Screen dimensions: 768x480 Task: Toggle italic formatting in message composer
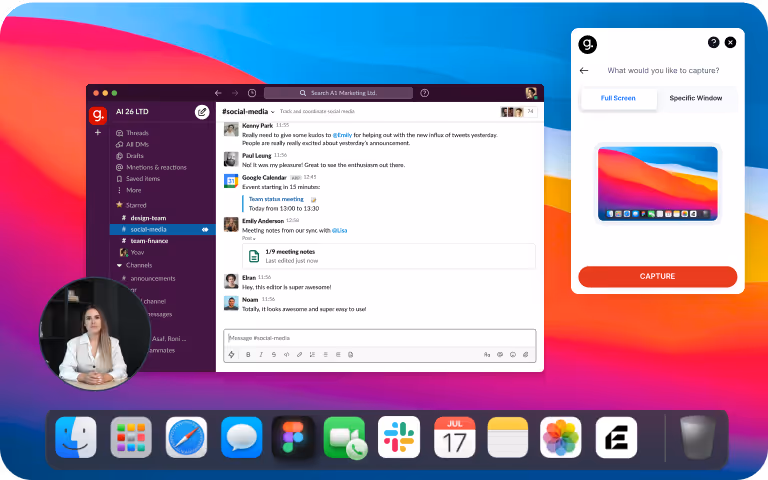[x=261, y=355]
